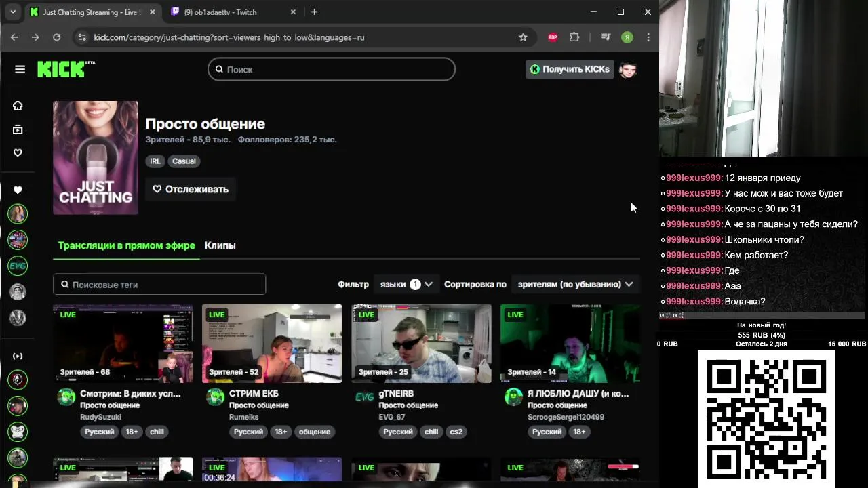Select the IRL category tag

tap(155, 161)
